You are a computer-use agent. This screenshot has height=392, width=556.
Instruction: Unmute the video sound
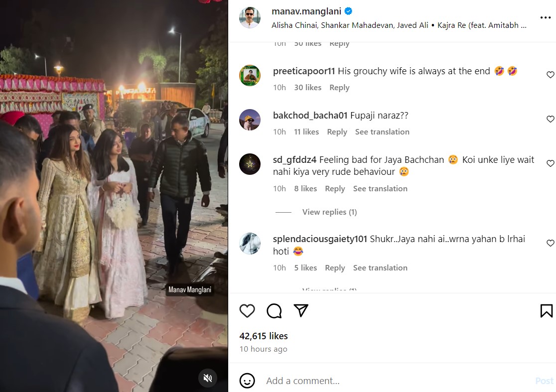pyautogui.click(x=208, y=378)
